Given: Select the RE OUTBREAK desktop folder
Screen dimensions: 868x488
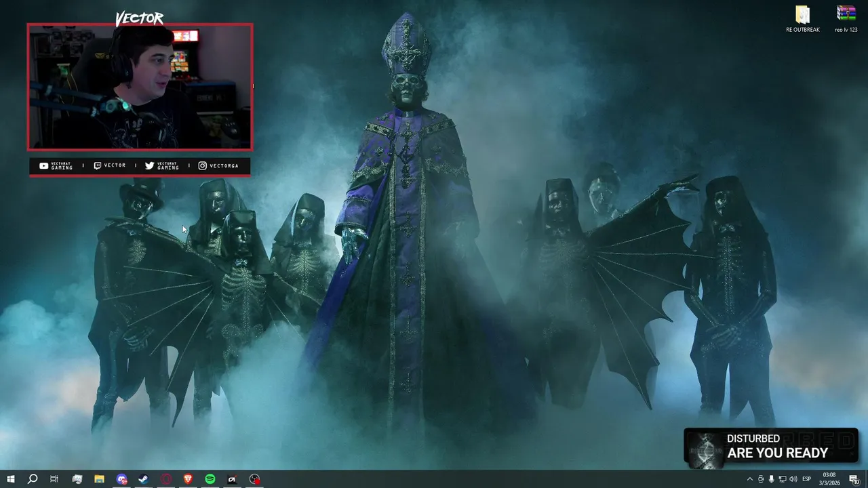Looking at the screenshot, I should 803,19.
